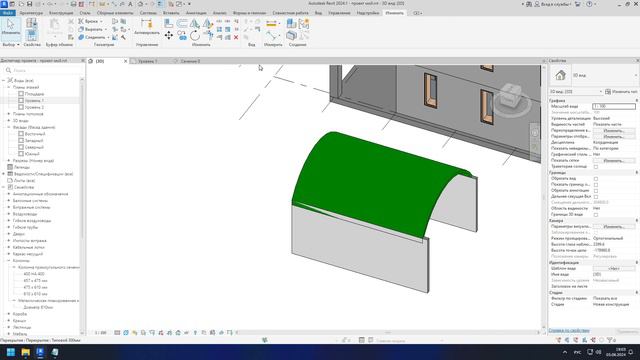The image size is (640, 360).
Task: Collapse the Виды (все) tree node
Action: tap(4, 80)
